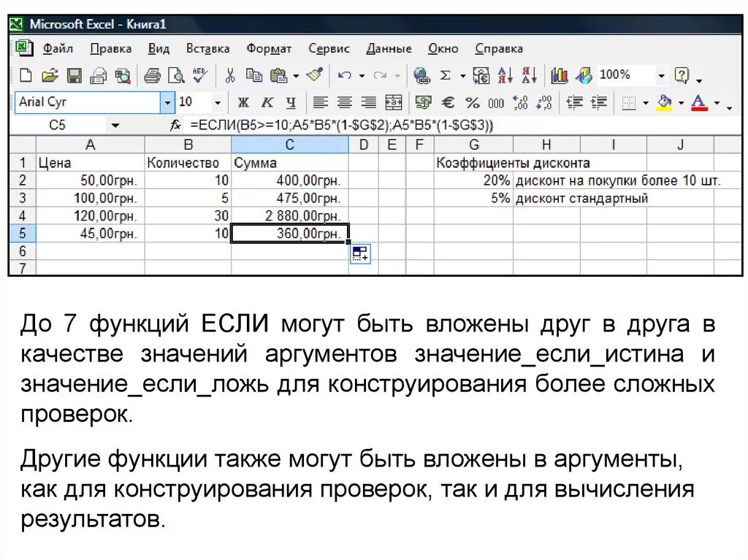748x560 pixels.
Task: Open the Данные menu
Action: [389, 49]
